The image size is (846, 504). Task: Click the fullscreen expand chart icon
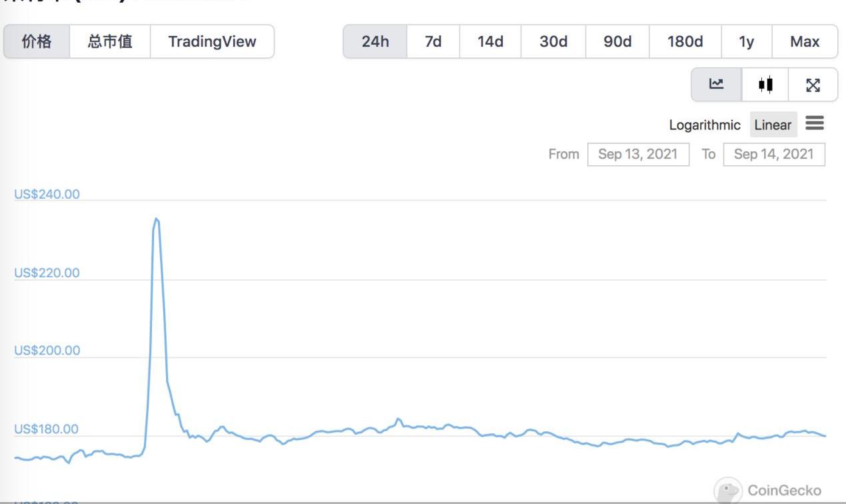coord(813,85)
